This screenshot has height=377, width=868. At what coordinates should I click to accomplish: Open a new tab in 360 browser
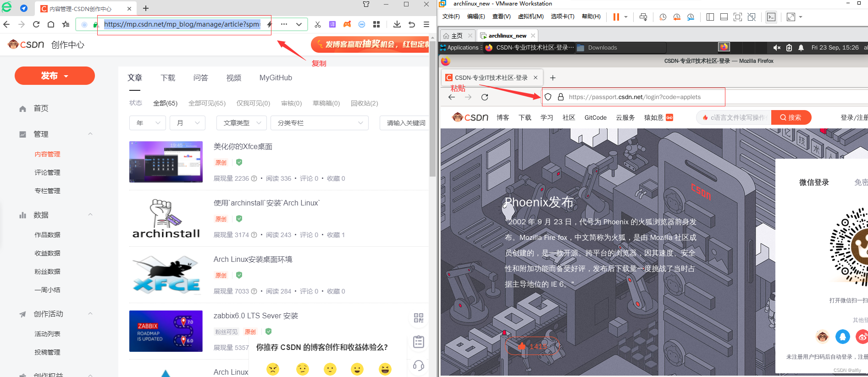[x=146, y=8]
